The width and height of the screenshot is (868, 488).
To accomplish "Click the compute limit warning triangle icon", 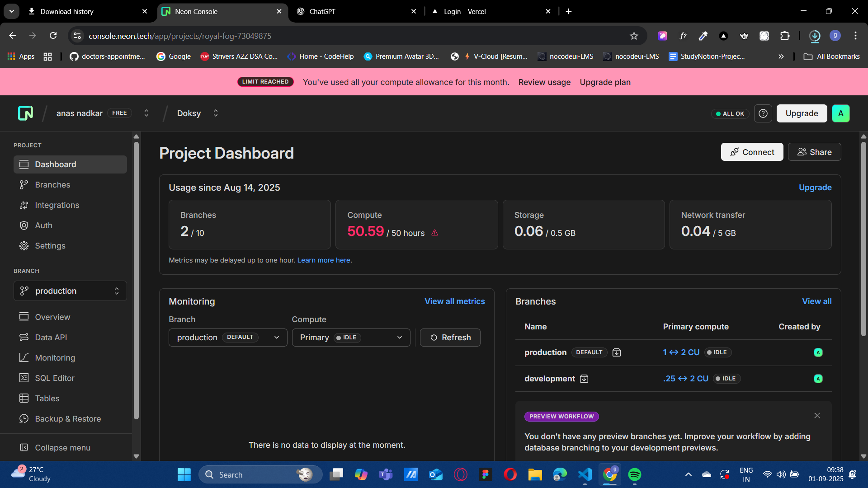I will (434, 233).
